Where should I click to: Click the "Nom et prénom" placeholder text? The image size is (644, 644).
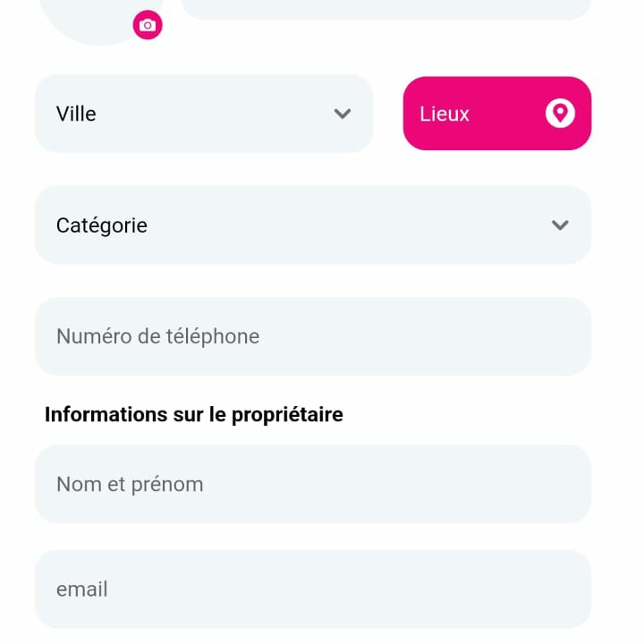click(130, 484)
